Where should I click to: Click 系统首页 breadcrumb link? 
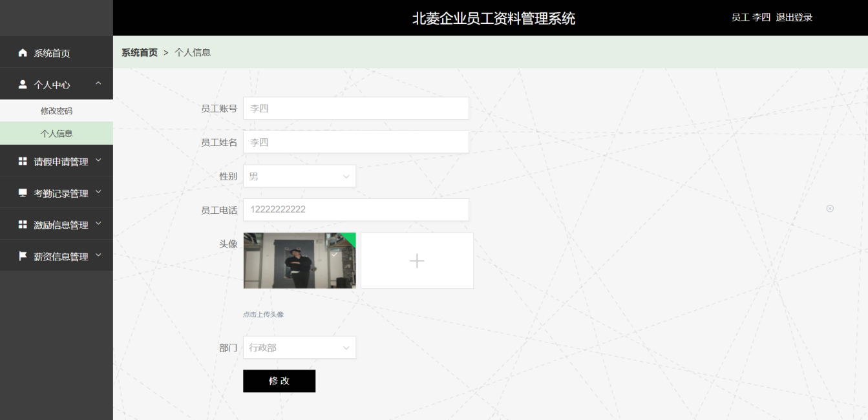click(x=140, y=52)
